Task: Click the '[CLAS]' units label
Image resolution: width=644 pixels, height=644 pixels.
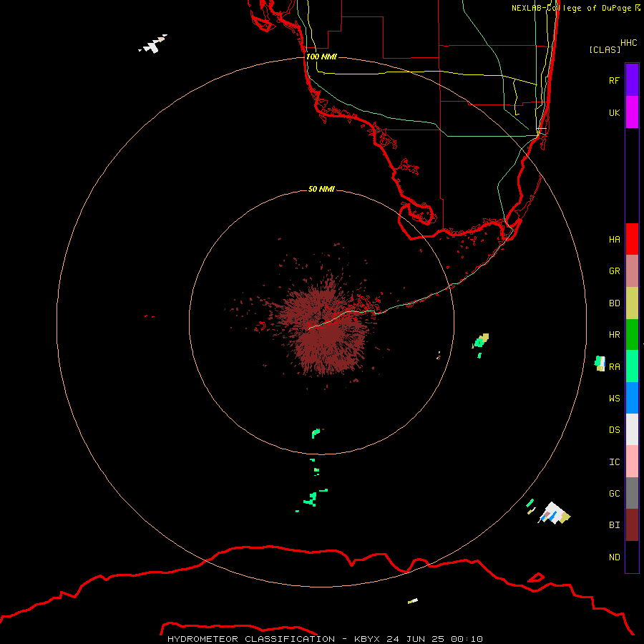Action: tap(605, 49)
